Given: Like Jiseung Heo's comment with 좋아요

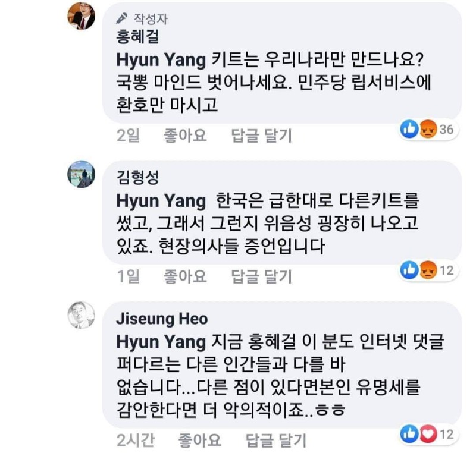Looking at the screenshot, I should 199,440.
